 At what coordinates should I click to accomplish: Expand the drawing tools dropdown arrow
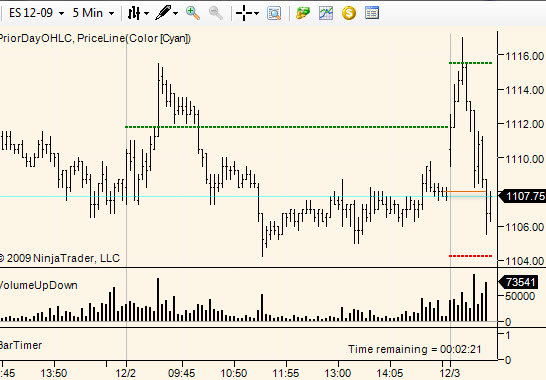(x=176, y=14)
